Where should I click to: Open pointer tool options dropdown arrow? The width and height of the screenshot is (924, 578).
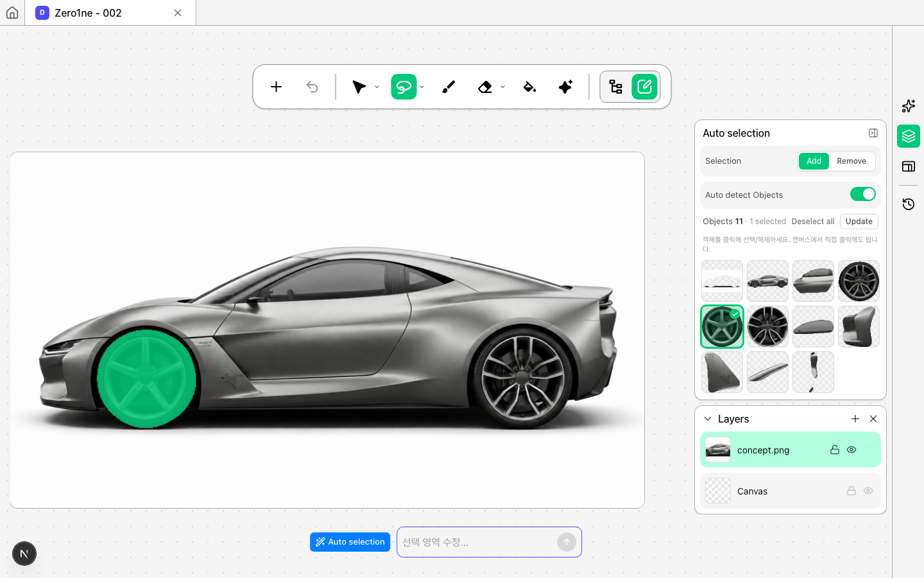377,87
